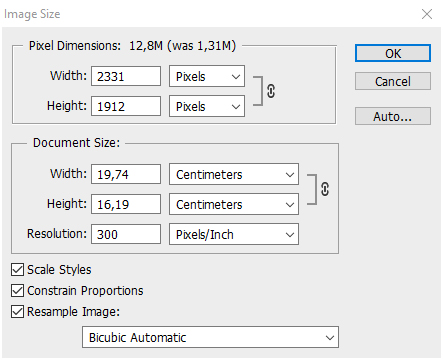Open the pixel Height units dropdown
This screenshot has height=360, width=444.
pyautogui.click(x=207, y=106)
